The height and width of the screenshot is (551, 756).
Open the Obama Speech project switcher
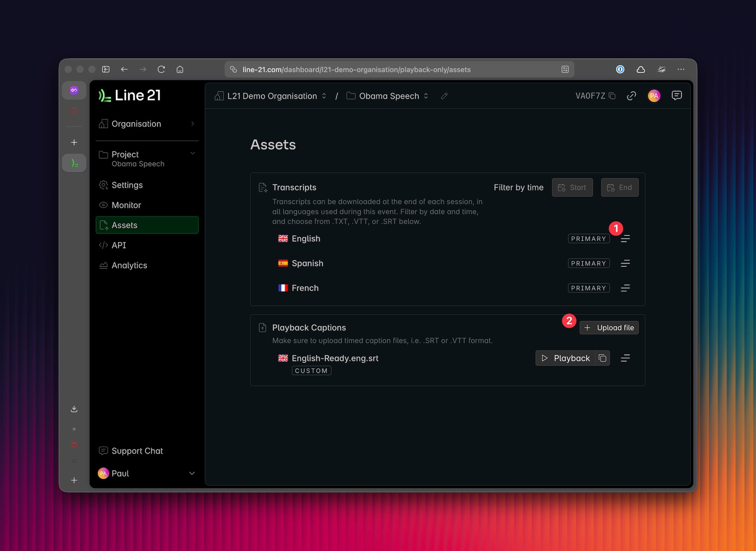[389, 96]
